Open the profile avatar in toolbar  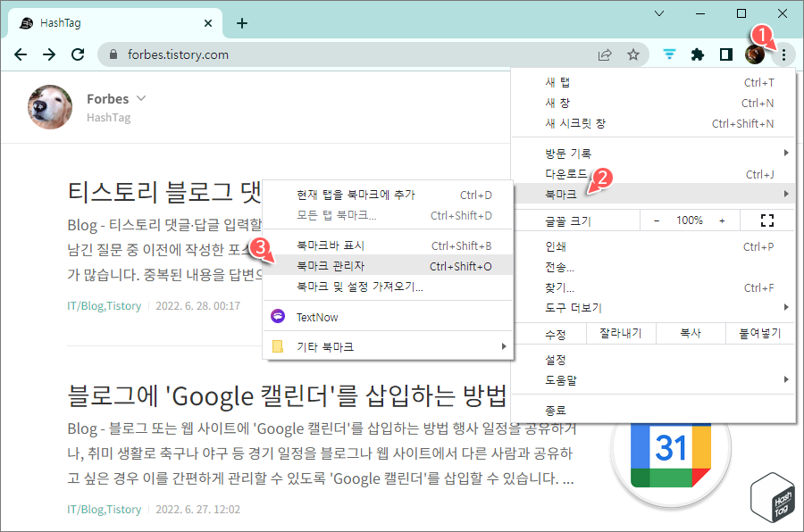(x=754, y=54)
